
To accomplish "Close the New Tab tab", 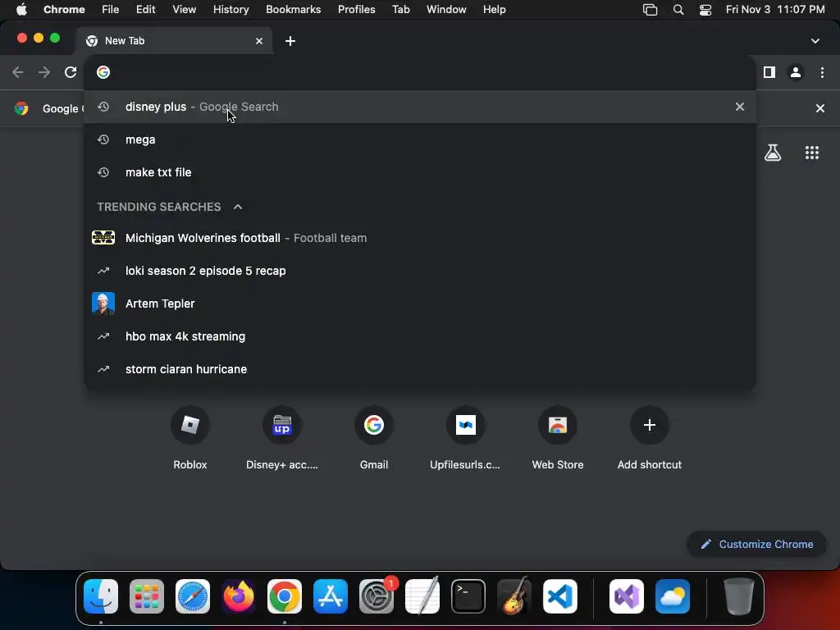I will tap(259, 41).
